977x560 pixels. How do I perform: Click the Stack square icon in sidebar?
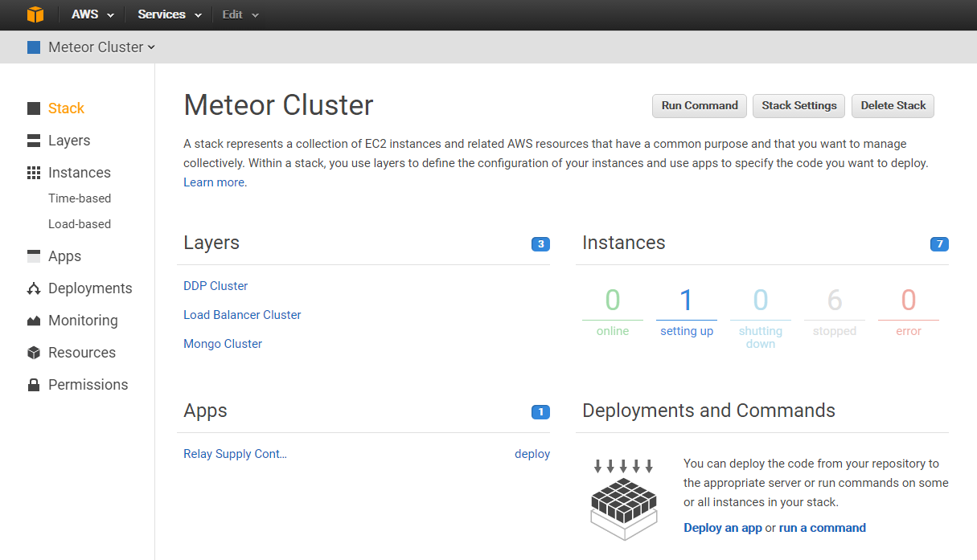[34, 108]
